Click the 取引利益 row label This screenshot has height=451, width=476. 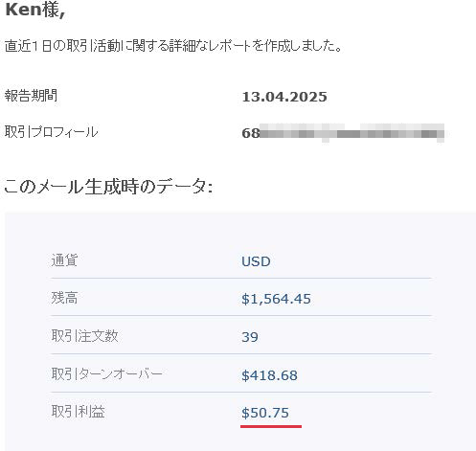(79, 412)
